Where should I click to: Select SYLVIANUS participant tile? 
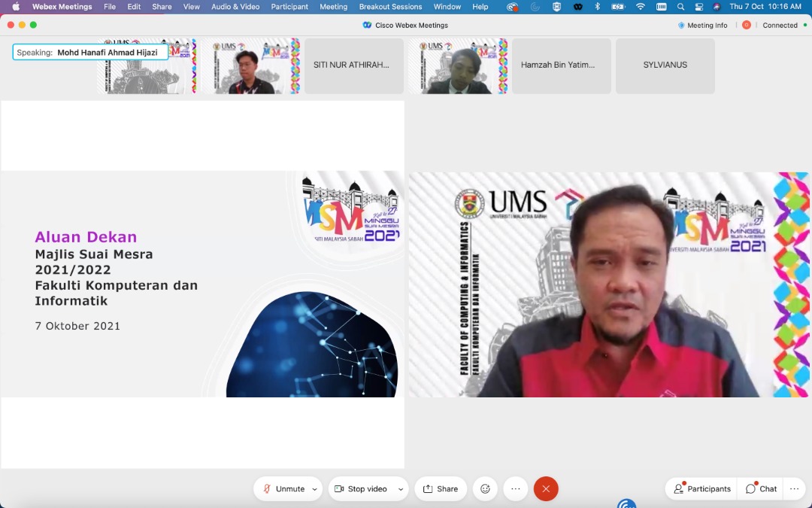click(665, 65)
